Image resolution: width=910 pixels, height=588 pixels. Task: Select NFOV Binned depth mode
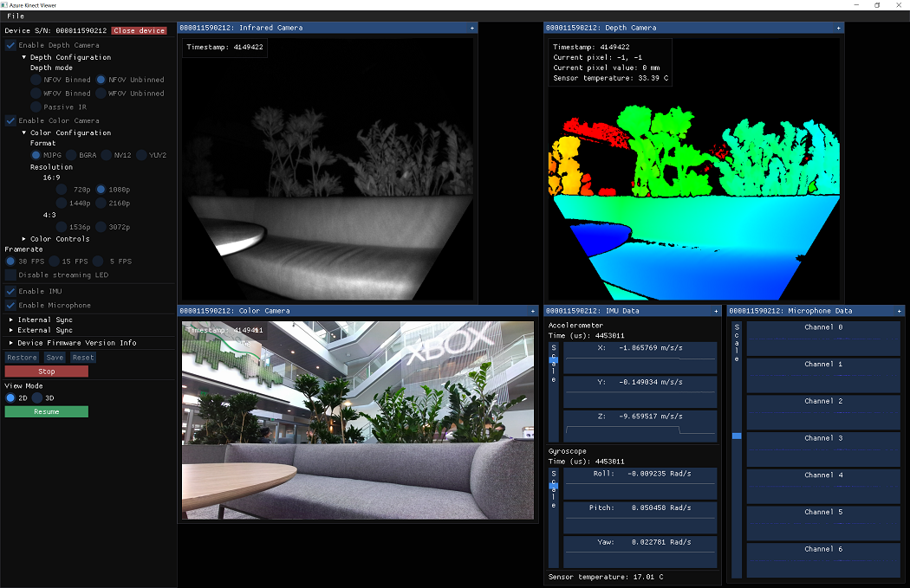36,80
